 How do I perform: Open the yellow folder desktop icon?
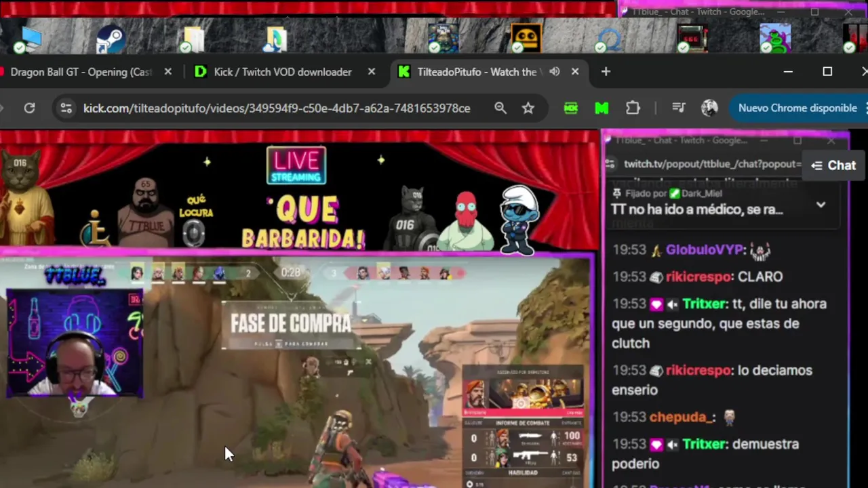click(x=193, y=39)
